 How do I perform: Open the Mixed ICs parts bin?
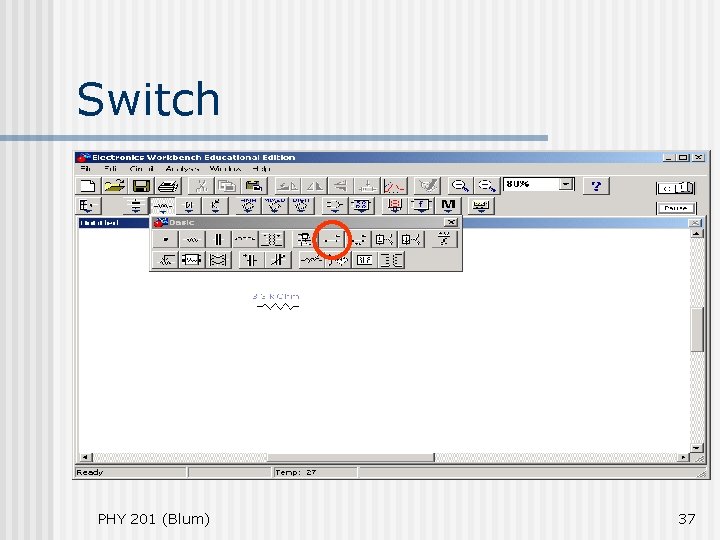click(275, 206)
